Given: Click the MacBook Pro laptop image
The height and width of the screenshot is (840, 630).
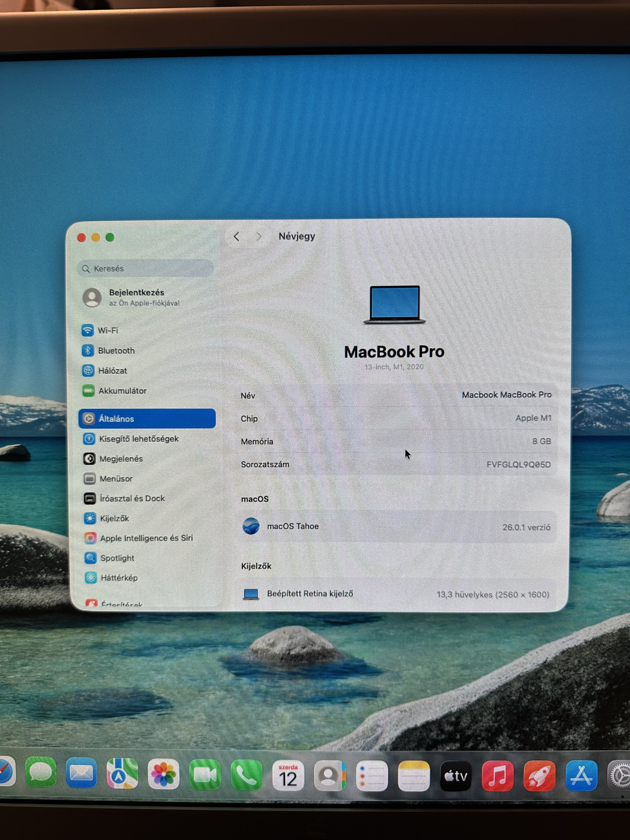Looking at the screenshot, I should 395,305.
